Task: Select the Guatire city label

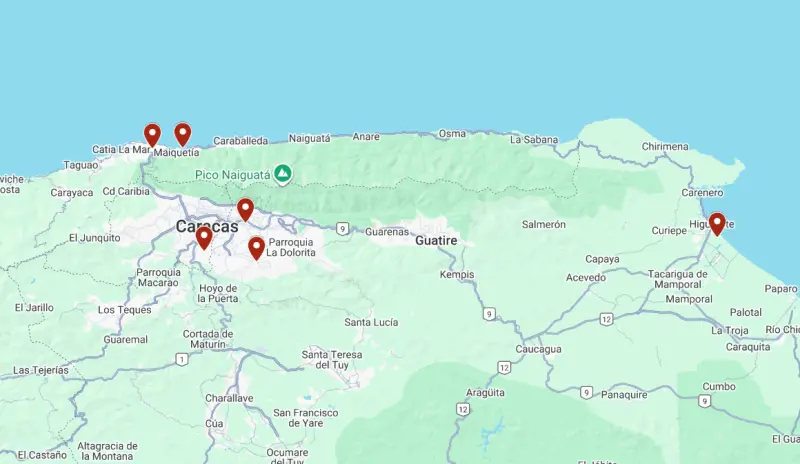Action: (x=436, y=240)
